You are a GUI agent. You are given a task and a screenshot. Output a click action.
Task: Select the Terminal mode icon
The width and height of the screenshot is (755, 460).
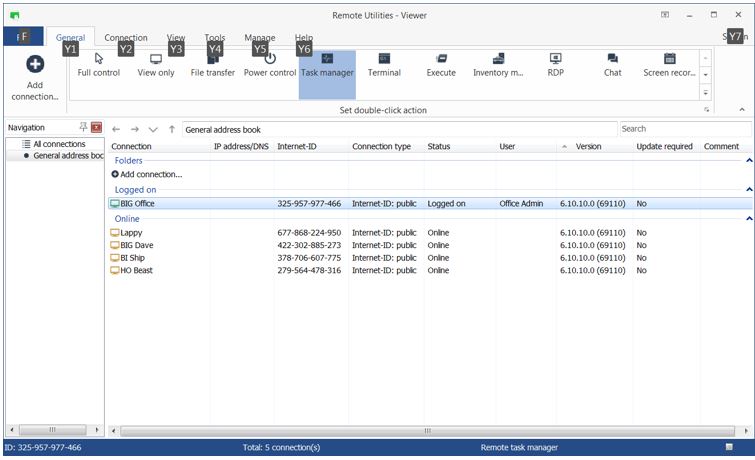point(384,65)
